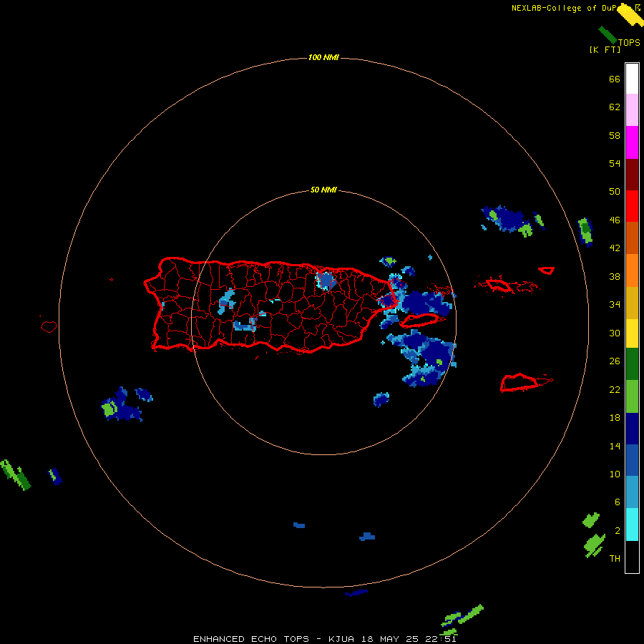Image resolution: width=644 pixels, height=644 pixels.
Task: Click the gold swatch between 38 and 34
Action: coord(632,303)
